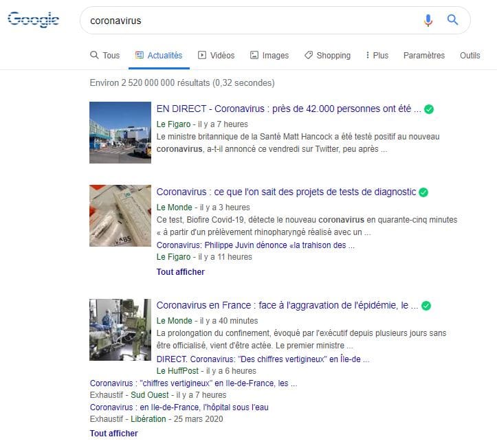Open hospital entrance thumbnail of first result
The height and width of the screenshot is (448, 497).
tap(120, 133)
